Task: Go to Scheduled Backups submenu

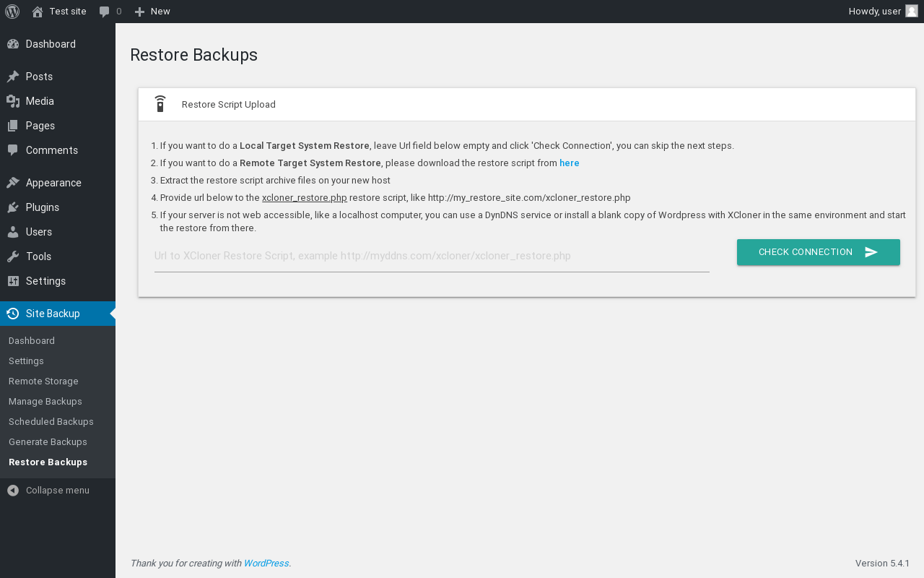Action: point(51,422)
